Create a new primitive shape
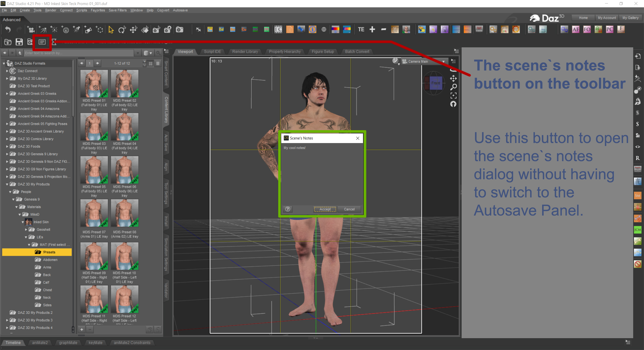This screenshot has width=644, height=350. coord(88,30)
